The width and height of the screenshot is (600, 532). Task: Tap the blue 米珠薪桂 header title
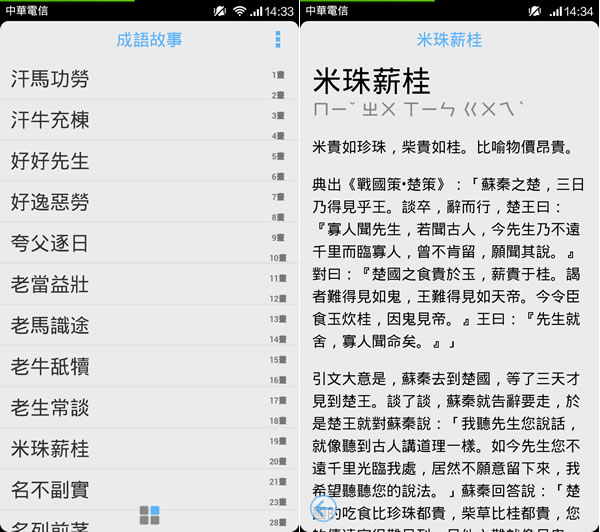point(449,40)
